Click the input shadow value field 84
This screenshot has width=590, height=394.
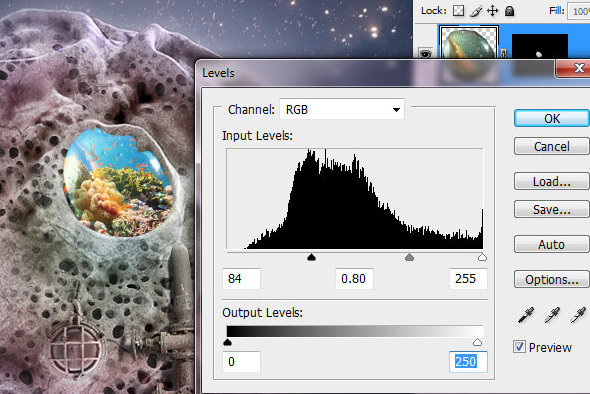(241, 279)
